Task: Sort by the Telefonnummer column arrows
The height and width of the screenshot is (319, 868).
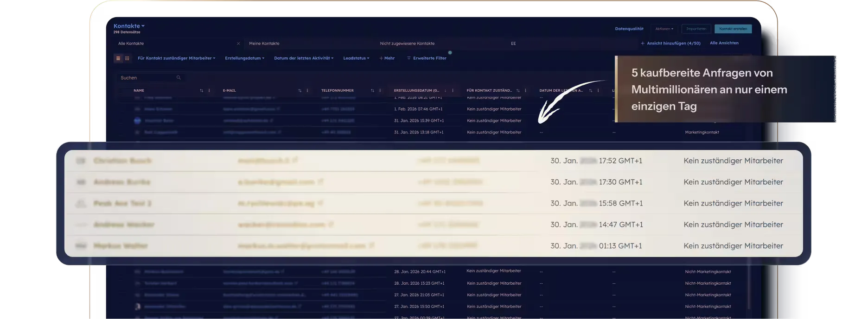Action: click(x=372, y=91)
